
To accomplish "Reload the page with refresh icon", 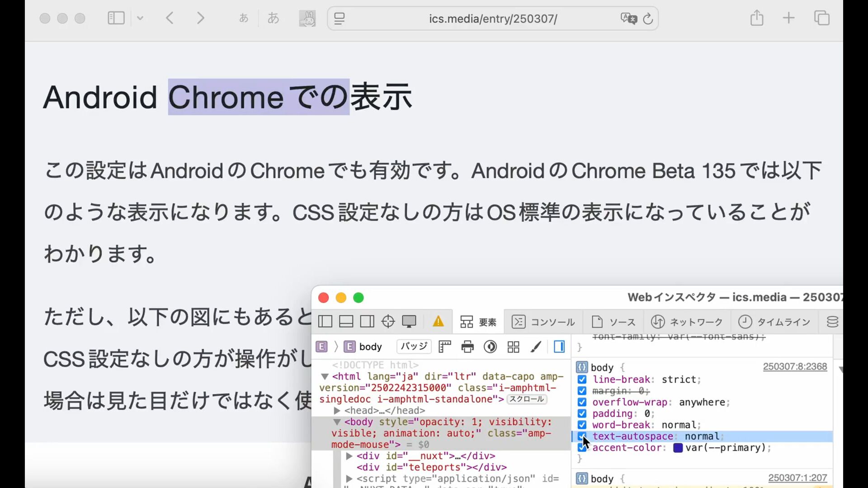I will pyautogui.click(x=648, y=19).
